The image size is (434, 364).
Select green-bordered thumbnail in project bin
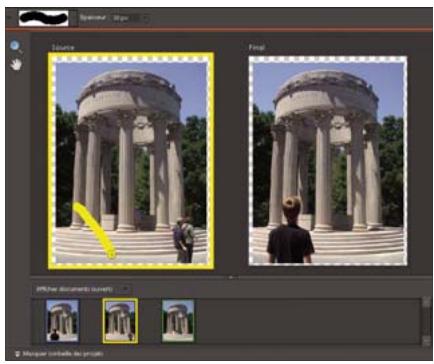coord(178,320)
